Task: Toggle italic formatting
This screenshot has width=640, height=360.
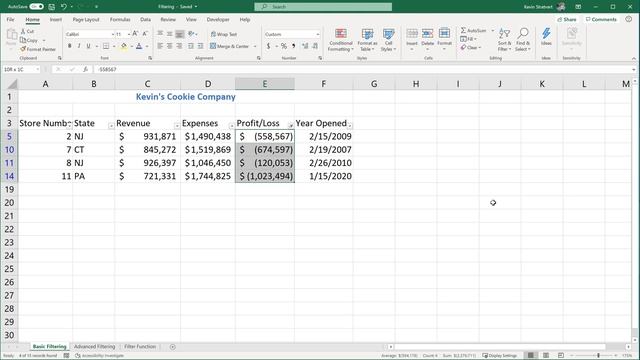Action: [79, 46]
